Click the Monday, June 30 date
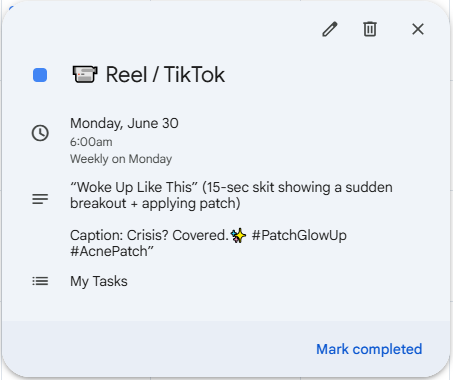Image resolution: width=453 pixels, height=380 pixels. pyautogui.click(x=124, y=123)
